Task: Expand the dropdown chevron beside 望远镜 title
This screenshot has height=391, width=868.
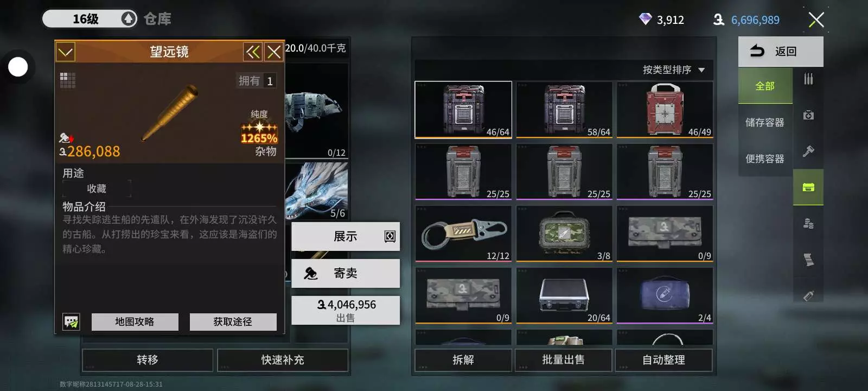Action: (x=66, y=52)
